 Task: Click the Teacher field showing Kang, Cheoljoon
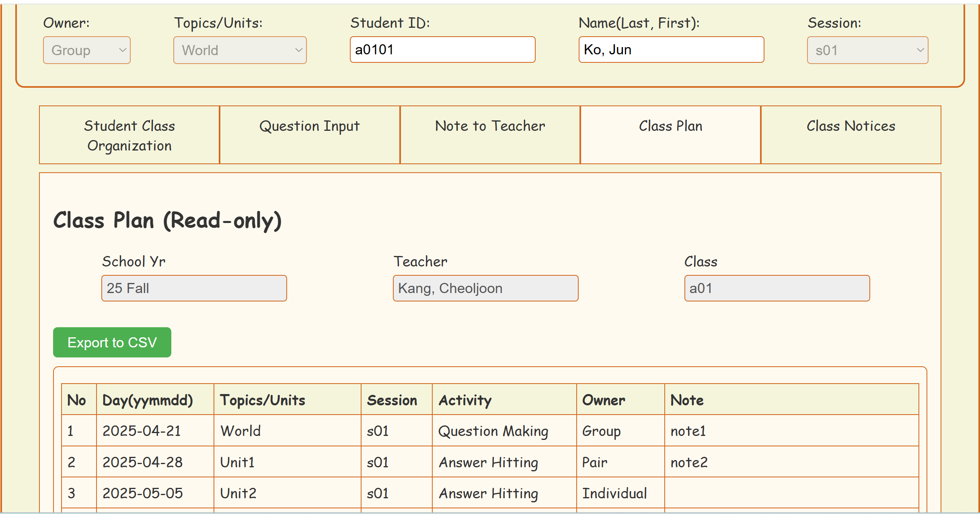pos(485,288)
